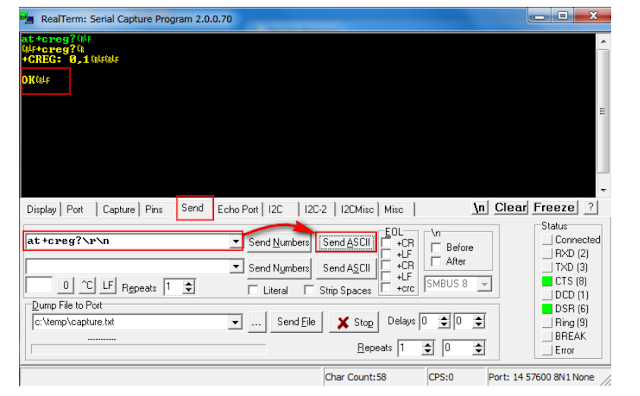Switch to the Port tab
The height and width of the screenshot is (396, 640).
pyautogui.click(x=75, y=209)
